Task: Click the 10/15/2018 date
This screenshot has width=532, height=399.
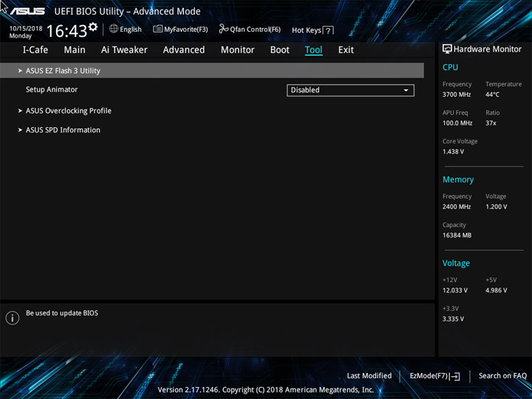Action: click(26, 29)
